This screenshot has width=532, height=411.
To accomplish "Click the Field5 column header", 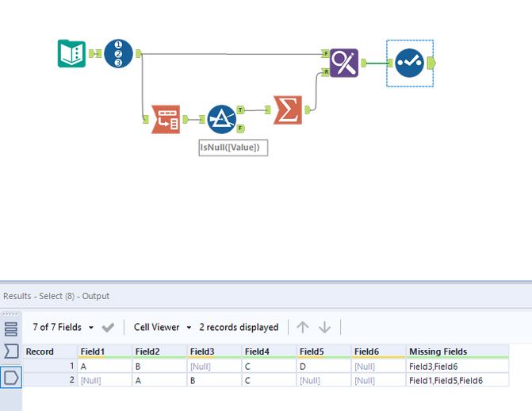I will point(324,351).
